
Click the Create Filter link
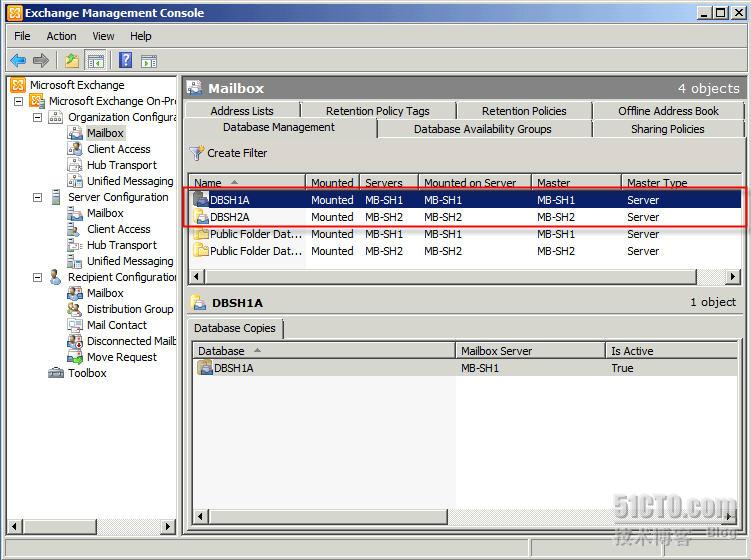pos(237,153)
